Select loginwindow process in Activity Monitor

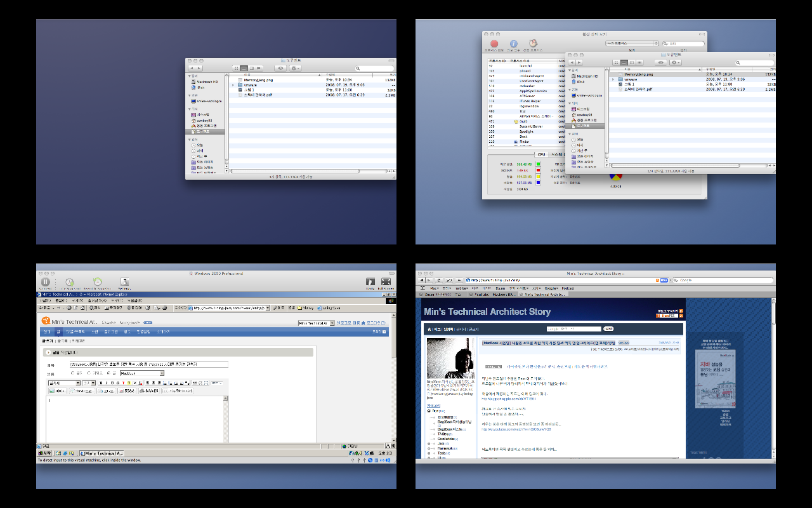point(529,106)
